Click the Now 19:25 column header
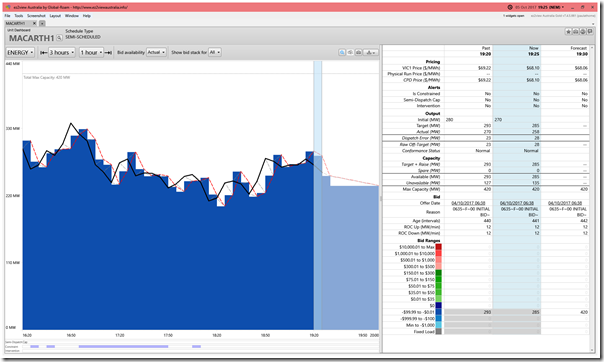The height and width of the screenshot is (362, 604). [x=517, y=51]
